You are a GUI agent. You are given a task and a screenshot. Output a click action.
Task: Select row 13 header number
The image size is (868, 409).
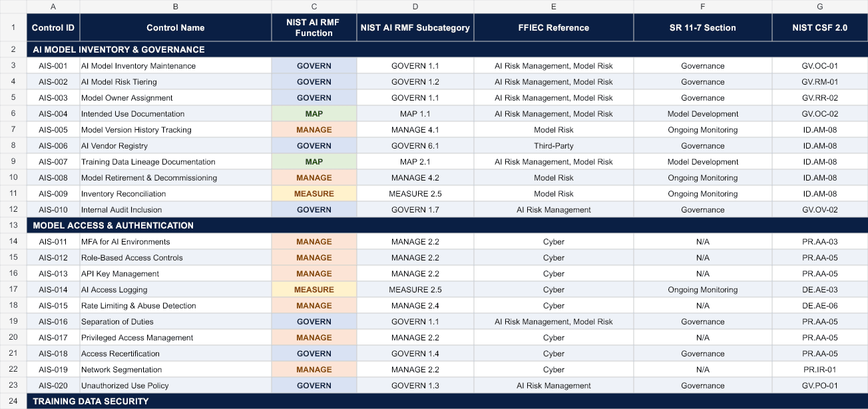(13, 225)
